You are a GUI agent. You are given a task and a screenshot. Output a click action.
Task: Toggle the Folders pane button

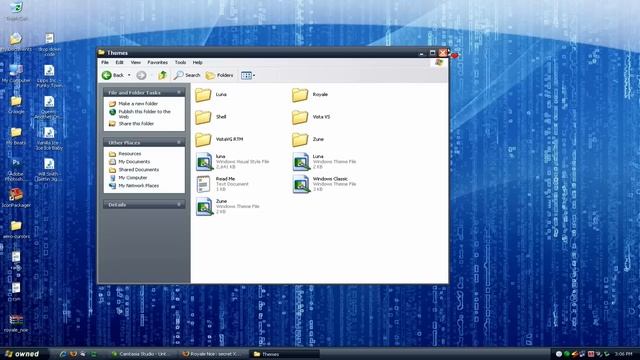(x=220, y=75)
